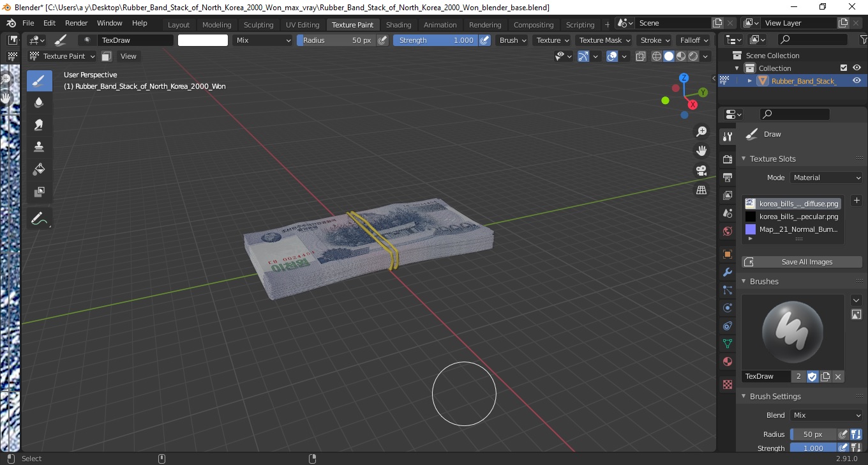Open the World properties tab

(727, 231)
